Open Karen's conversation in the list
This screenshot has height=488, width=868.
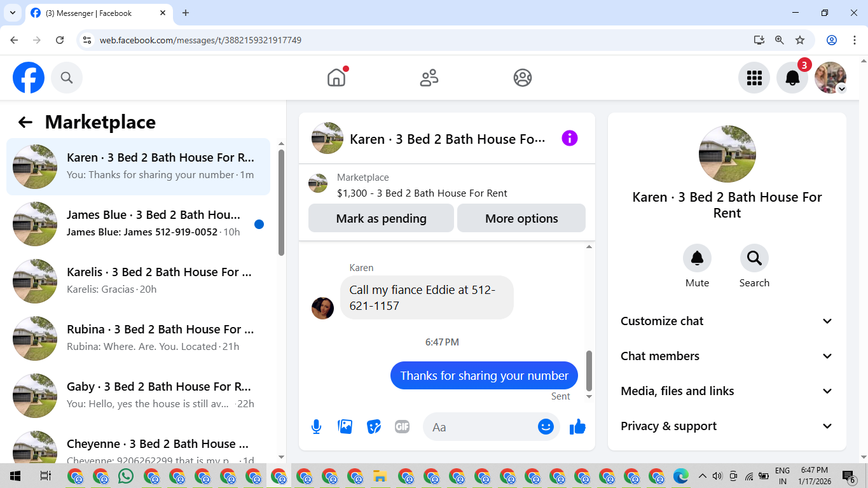tap(138, 167)
